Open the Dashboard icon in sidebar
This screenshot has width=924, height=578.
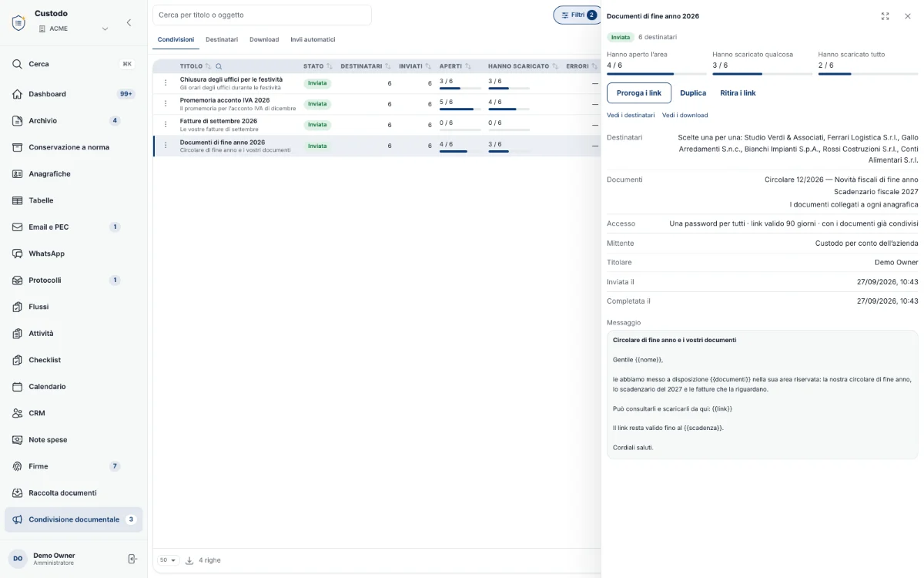(x=17, y=94)
